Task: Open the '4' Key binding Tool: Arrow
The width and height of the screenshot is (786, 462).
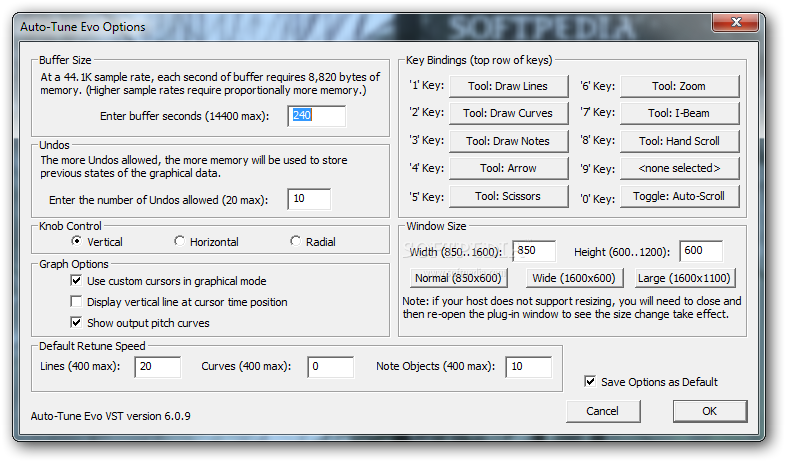Action: coord(508,168)
